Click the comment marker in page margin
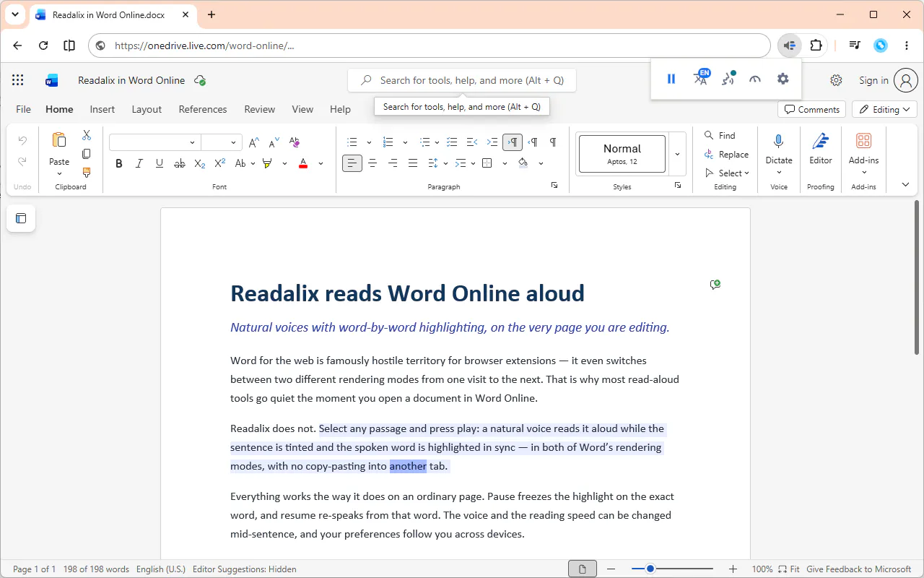 coord(715,285)
